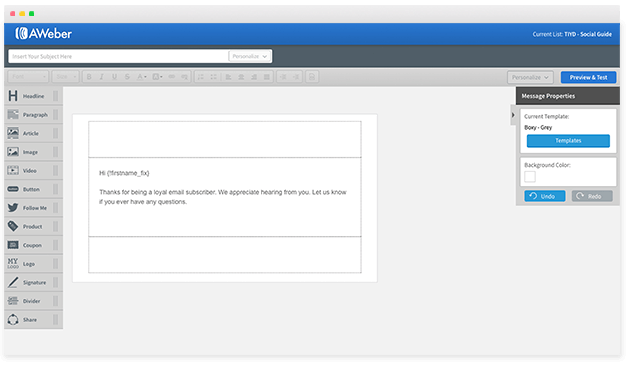
Task: Open the text highlight color picker
Action: [x=157, y=77]
